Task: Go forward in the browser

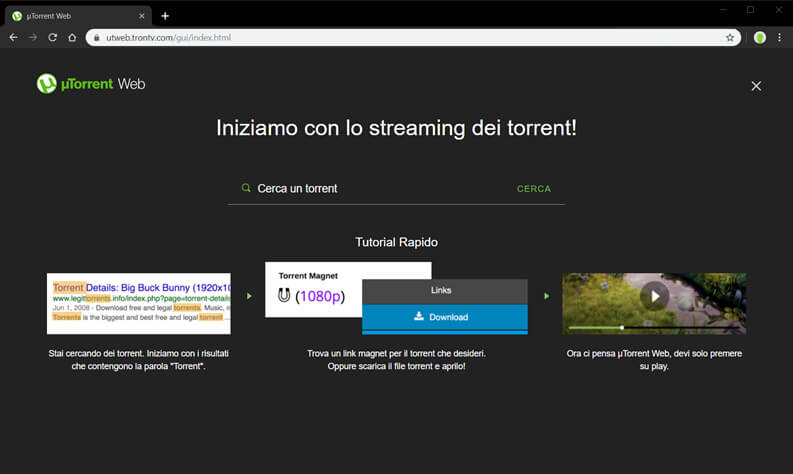Action: pos(33,37)
